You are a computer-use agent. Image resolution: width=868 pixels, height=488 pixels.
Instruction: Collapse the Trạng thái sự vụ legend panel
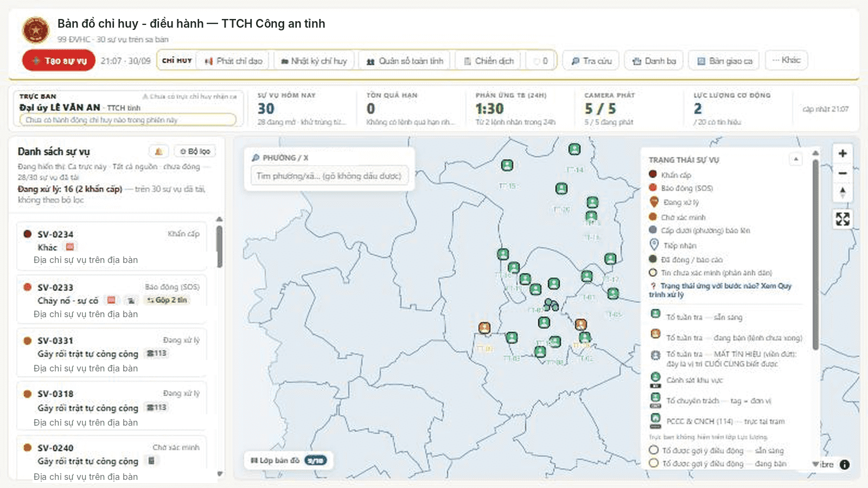(795, 159)
